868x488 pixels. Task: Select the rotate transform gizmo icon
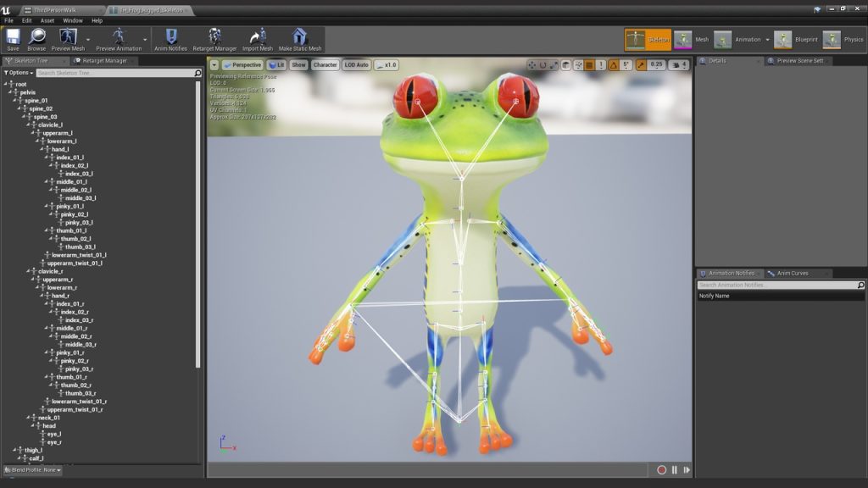point(542,65)
